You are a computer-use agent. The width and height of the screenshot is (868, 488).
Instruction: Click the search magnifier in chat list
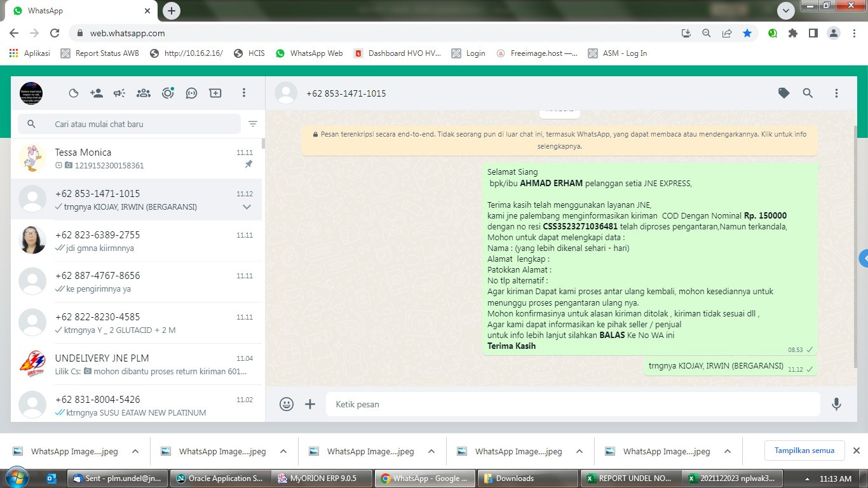[x=31, y=124]
